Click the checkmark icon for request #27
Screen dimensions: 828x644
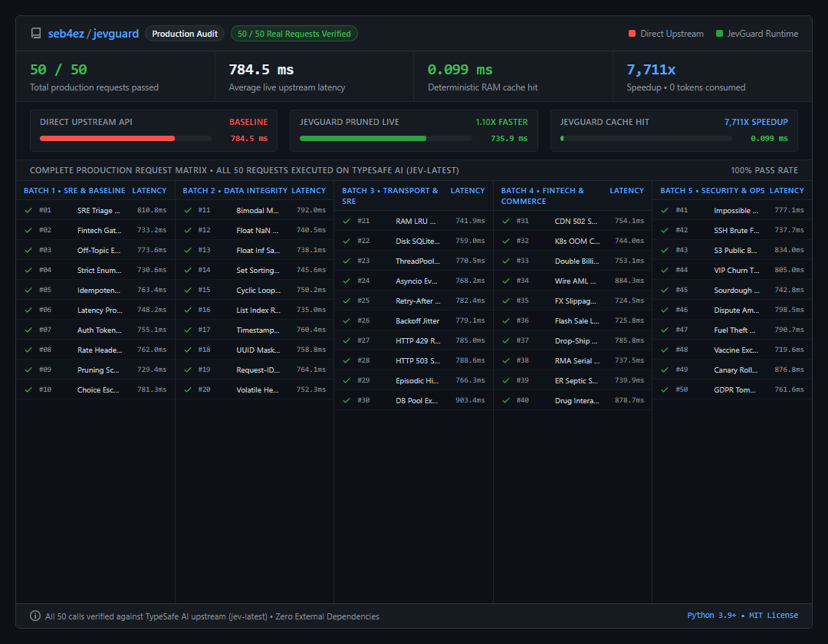click(347, 340)
